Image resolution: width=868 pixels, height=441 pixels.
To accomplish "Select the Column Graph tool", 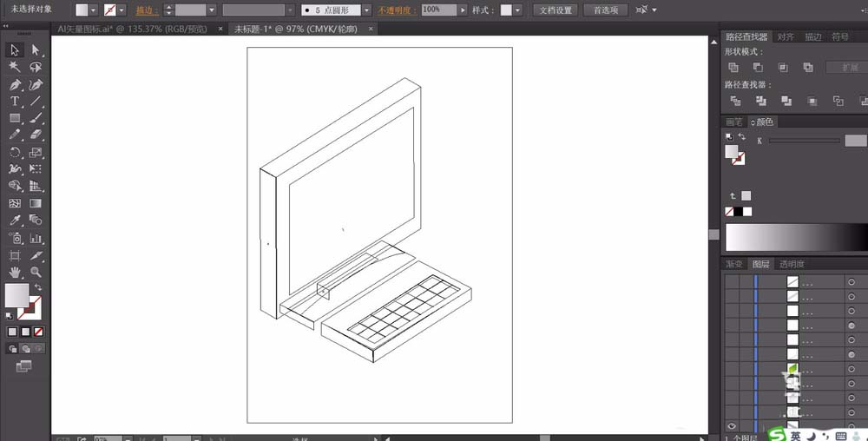I will click(36, 239).
